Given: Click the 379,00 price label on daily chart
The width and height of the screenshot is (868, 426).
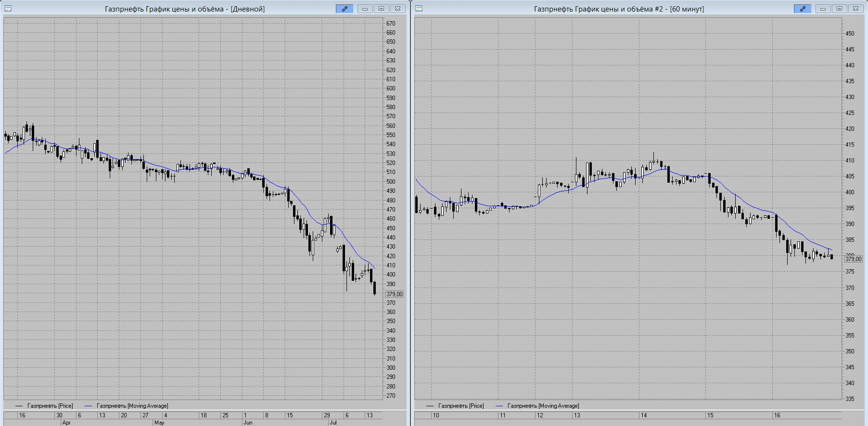Looking at the screenshot, I should (x=395, y=294).
